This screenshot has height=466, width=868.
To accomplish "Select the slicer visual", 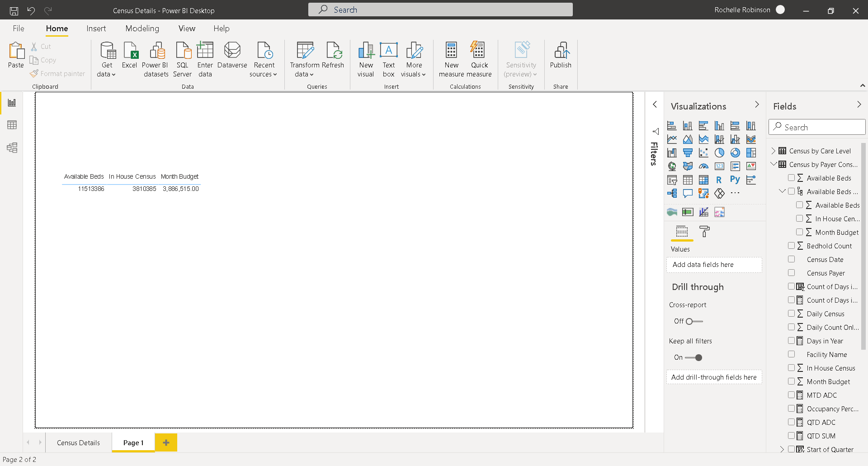I will point(672,180).
